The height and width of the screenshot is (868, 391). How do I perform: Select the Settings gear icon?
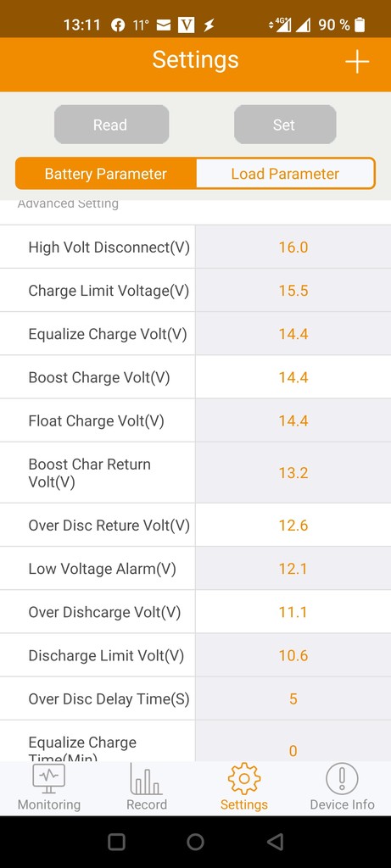pos(243,779)
